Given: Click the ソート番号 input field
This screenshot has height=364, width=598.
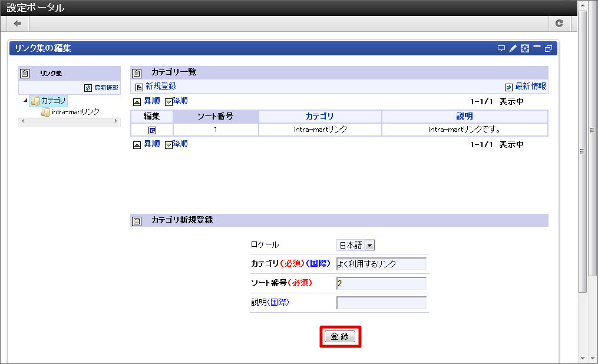Looking at the screenshot, I should coord(381,283).
